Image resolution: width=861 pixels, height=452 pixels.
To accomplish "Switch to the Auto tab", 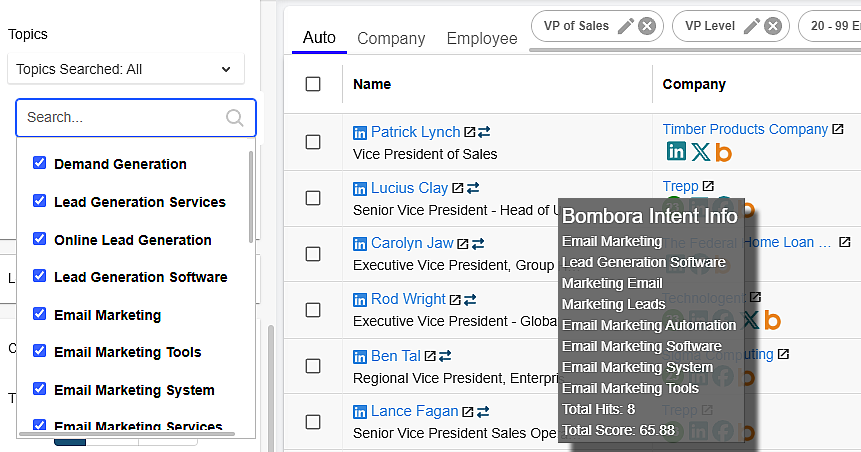I will (319, 37).
